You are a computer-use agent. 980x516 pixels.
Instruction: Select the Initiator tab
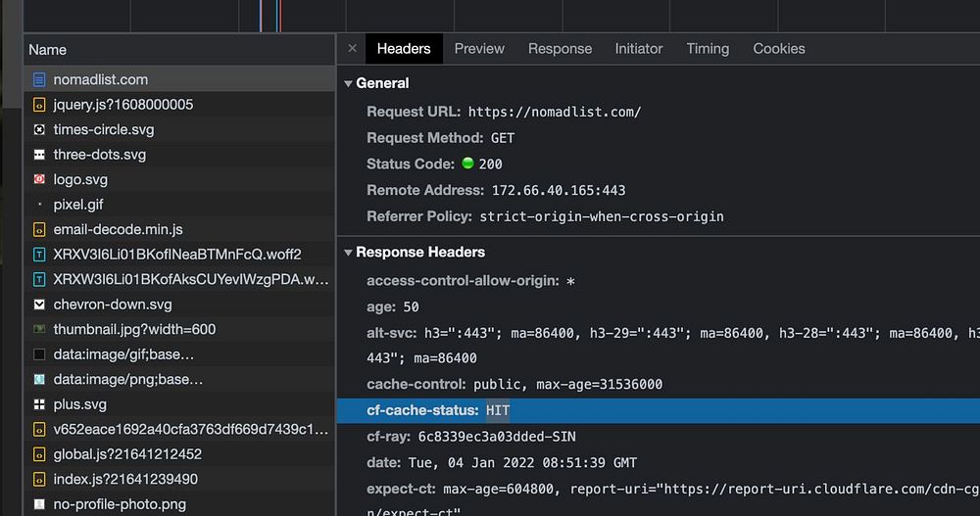(x=639, y=48)
